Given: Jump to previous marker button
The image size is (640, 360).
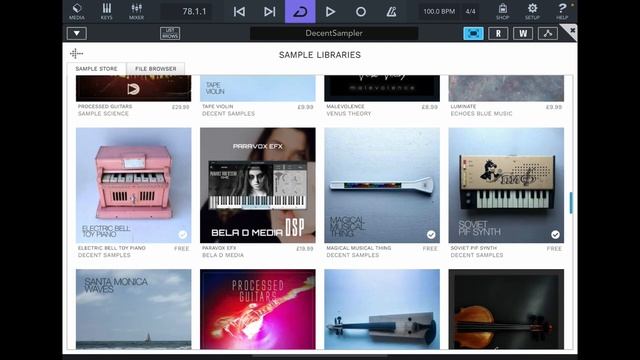Looking at the screenshot, I should (239, 11).
